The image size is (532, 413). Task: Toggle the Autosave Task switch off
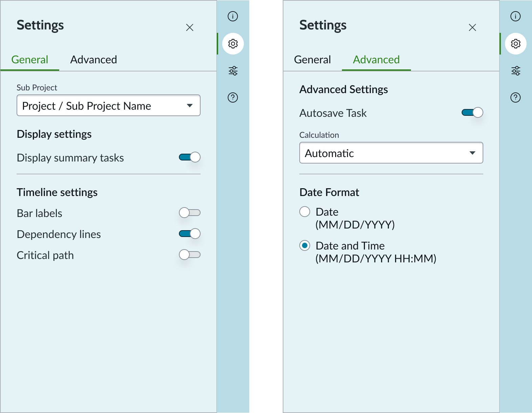click(x=472, y=113)
